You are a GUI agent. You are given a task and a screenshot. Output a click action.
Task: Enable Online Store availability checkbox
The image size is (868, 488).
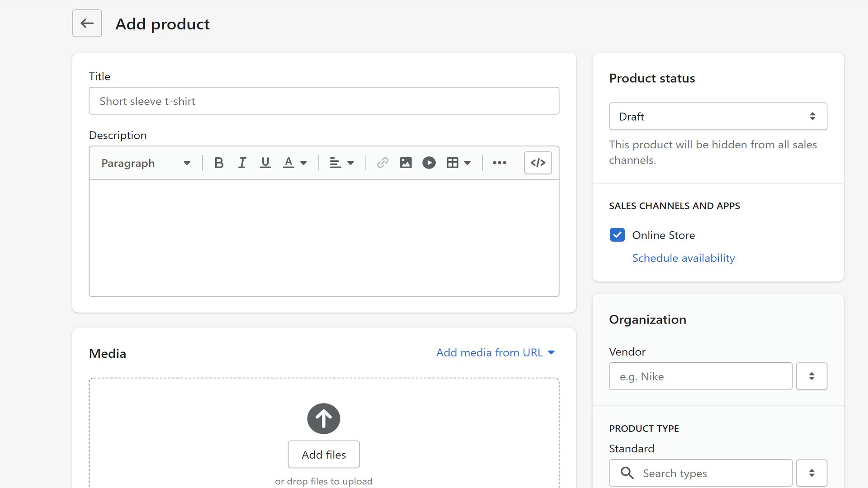(x=617, y=235)
